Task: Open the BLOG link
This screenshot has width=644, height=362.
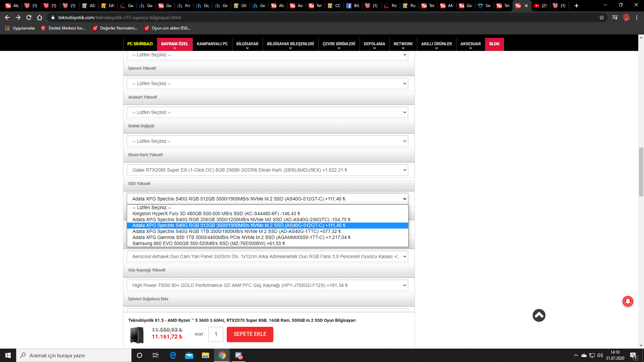Action: click(x=494, y=44)
